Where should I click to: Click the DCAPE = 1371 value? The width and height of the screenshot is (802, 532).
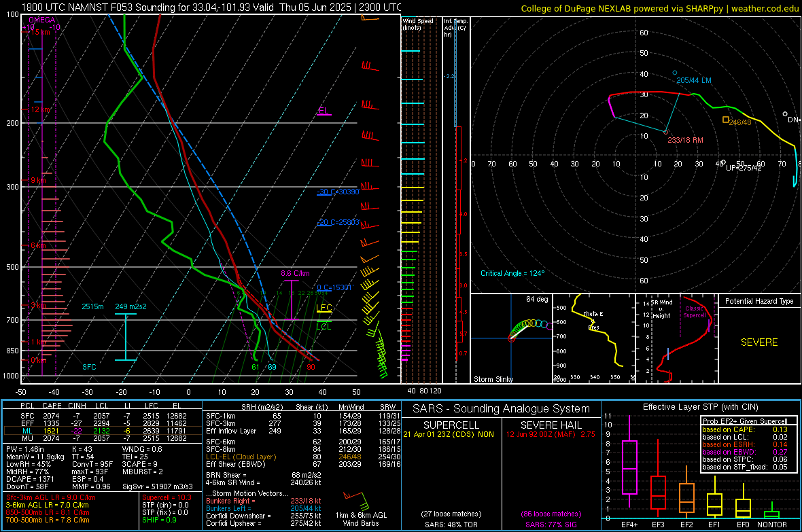30,479
